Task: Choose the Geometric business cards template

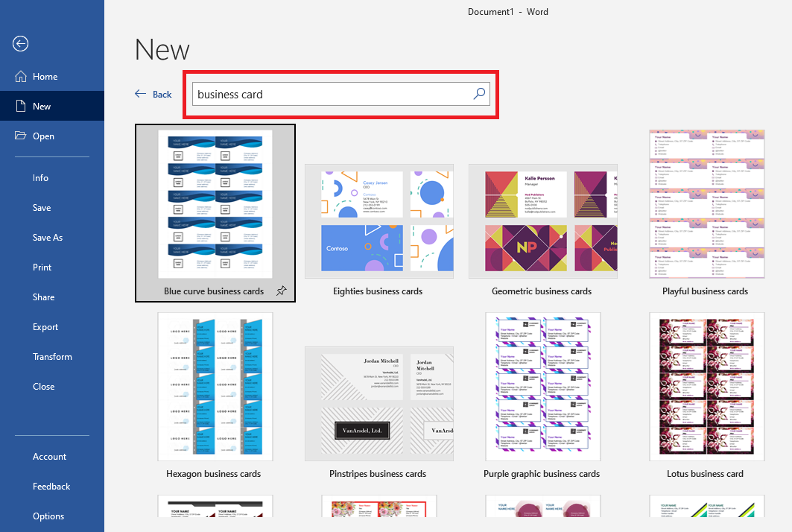Action: (x=542, y=222)
